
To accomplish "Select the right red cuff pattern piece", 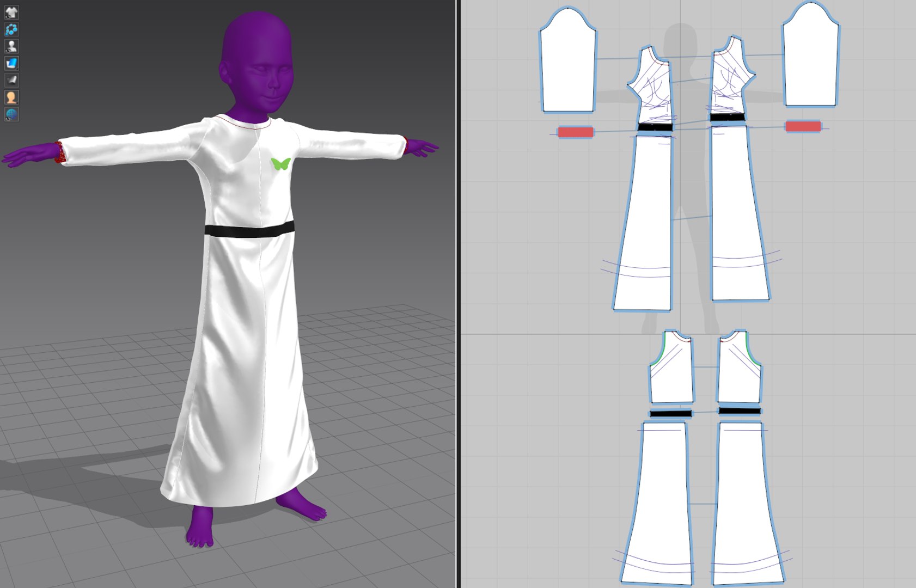I will [x=803, y=127].
